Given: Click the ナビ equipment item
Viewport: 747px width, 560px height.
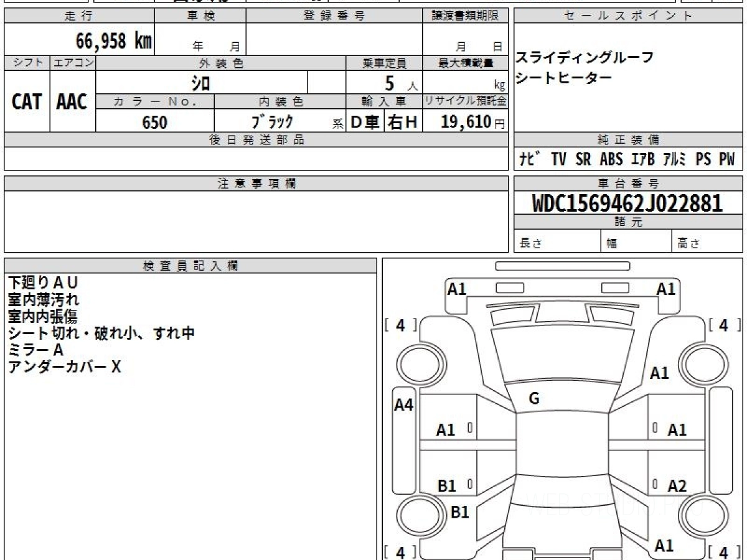Looking at the screenshot, I should pos(529,159).
